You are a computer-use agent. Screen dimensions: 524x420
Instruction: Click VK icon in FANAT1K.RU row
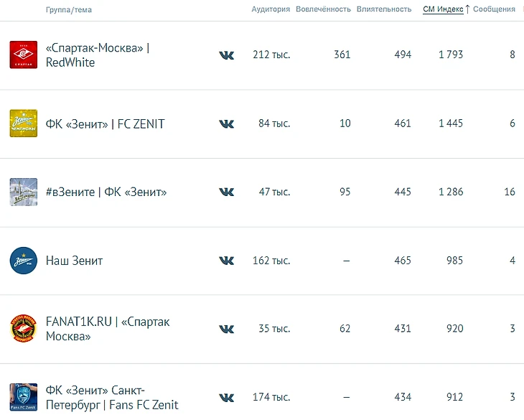[226, 329]
